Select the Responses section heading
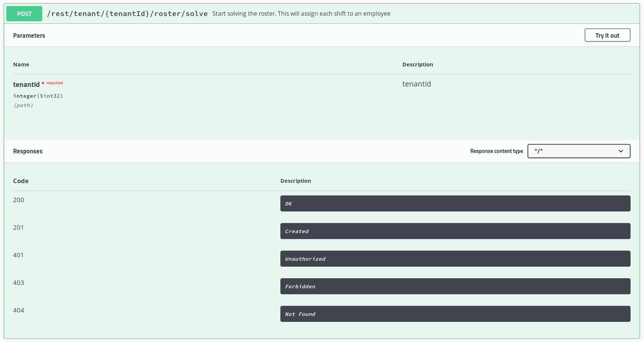Image resolution: width=644 pixels, height=342 pixels. pyautogui.click(x=28, y=151)
